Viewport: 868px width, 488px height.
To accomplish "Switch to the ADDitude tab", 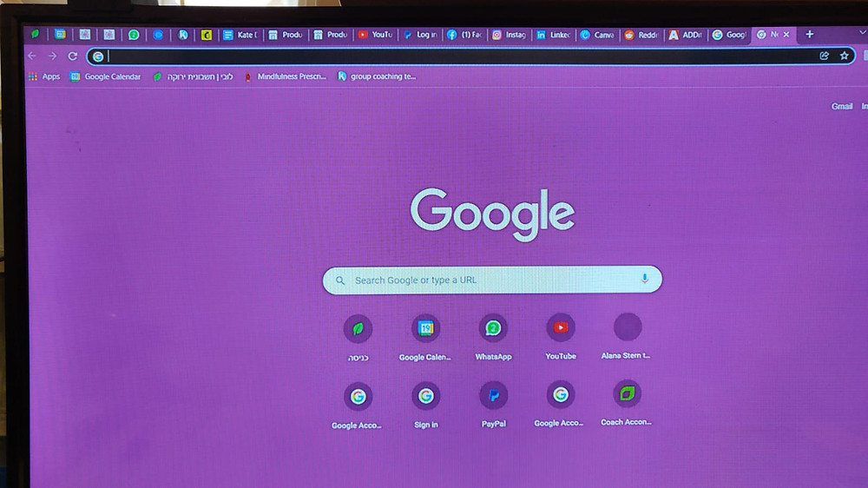I will pos(686,35).
